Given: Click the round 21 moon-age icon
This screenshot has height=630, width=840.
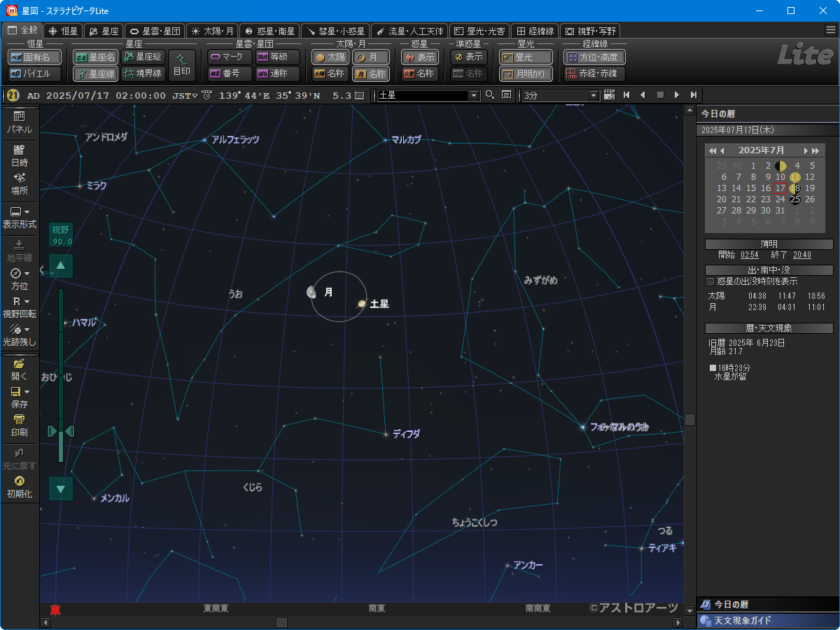Looking at the screenshot, I should point(13,95).
